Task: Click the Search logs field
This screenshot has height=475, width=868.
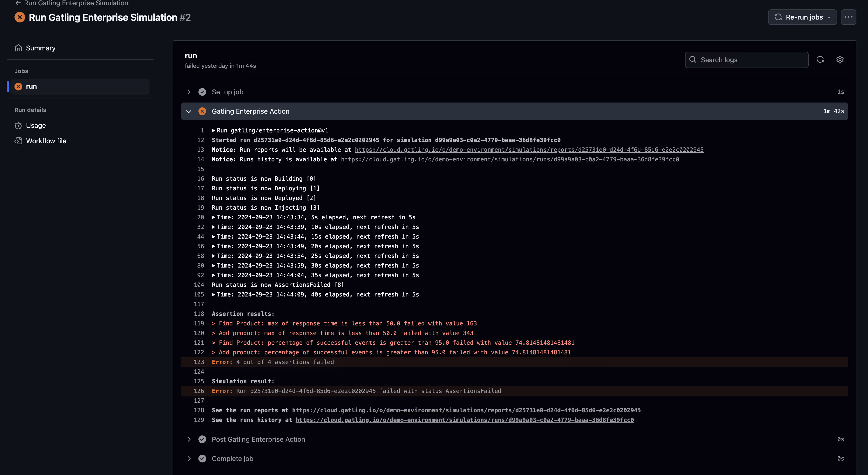Action: pyautogui.click(x=746, y=60)
